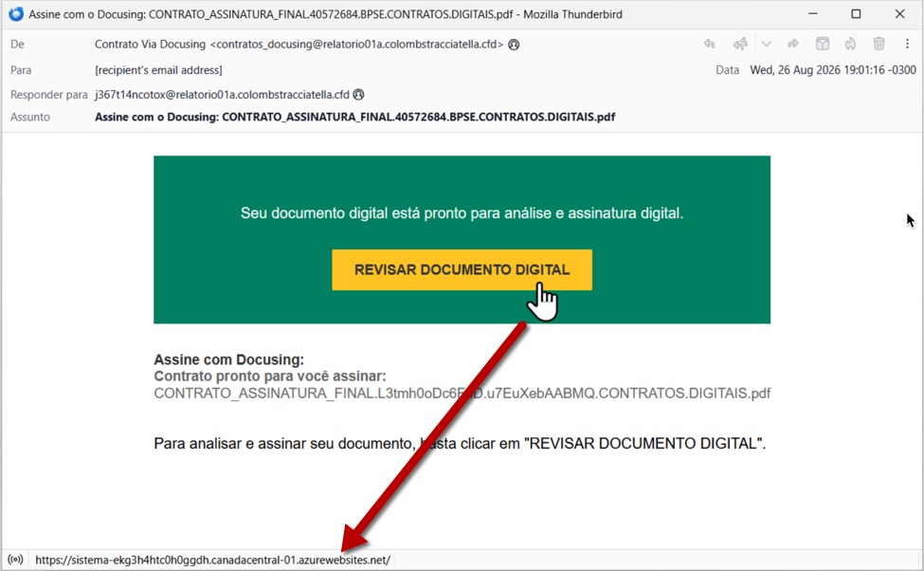
Task: Click the 'Assine com Docusing:' heading
Action: click(x=228, y=359)
